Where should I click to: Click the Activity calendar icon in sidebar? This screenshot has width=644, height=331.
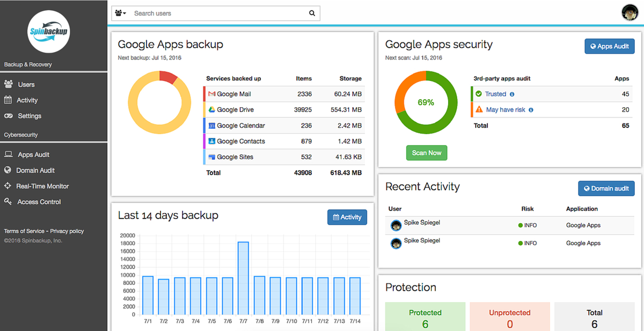pyautogui.click(x=8, y=100)
